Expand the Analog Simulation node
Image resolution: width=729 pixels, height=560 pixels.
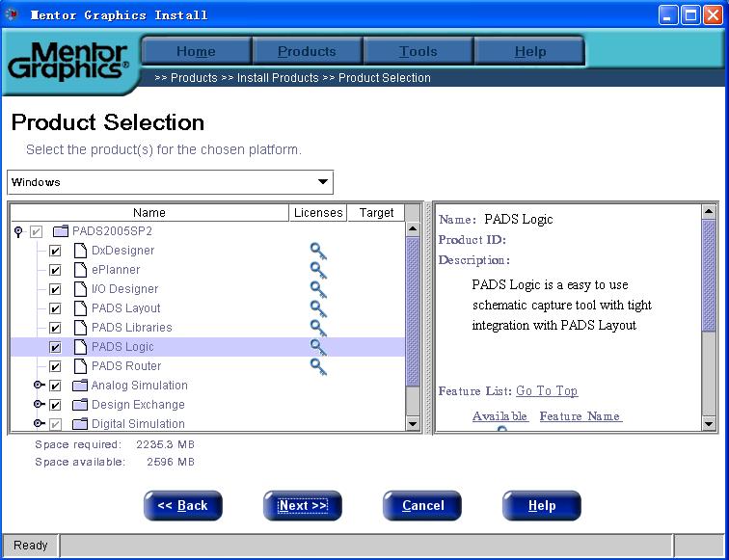(x=39, y=385)
